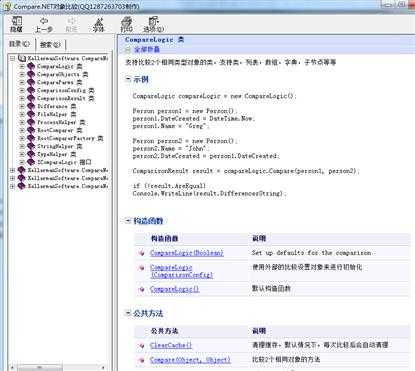Select the Difference 类 tree entry text
Screen dimensions: 415x371
56,106
